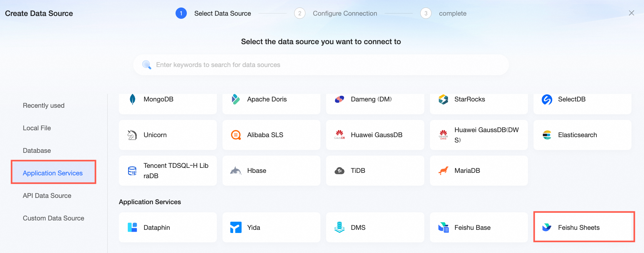Focus the data source search field
This screenshot has height=253, width=644.
tap(321, 65)
